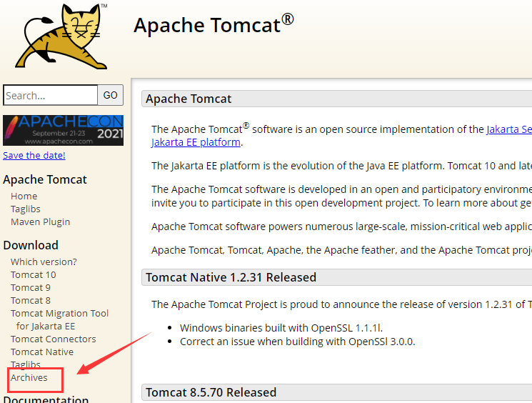532x403 pixels.
Task: Select Tomcat 8 download link
Action: pyautogui.click(x=31, y=301)
